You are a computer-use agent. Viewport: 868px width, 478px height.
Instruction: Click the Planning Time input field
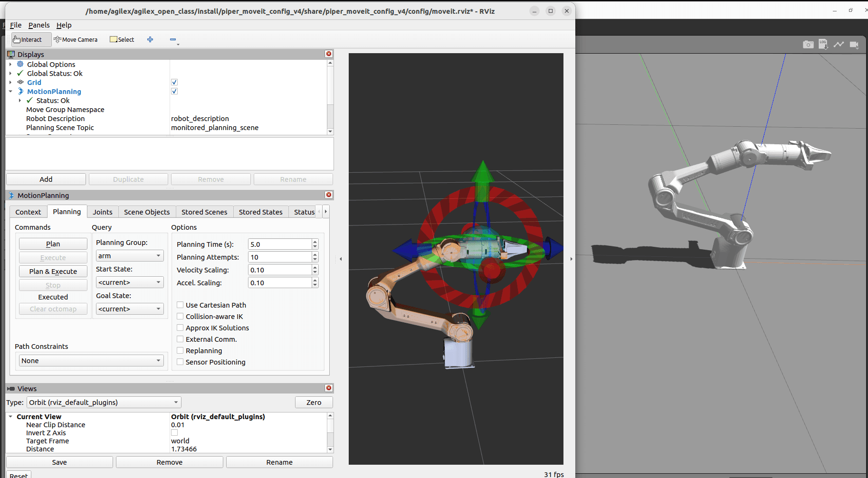pyautogui.click(x=280, y=244)
